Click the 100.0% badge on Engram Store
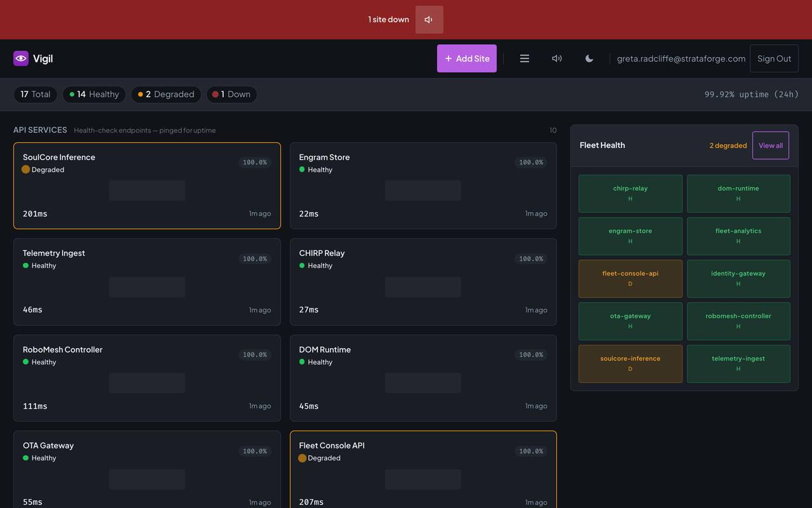The width and height of the screenshot is (812, 508). click(x=531, y=163)
